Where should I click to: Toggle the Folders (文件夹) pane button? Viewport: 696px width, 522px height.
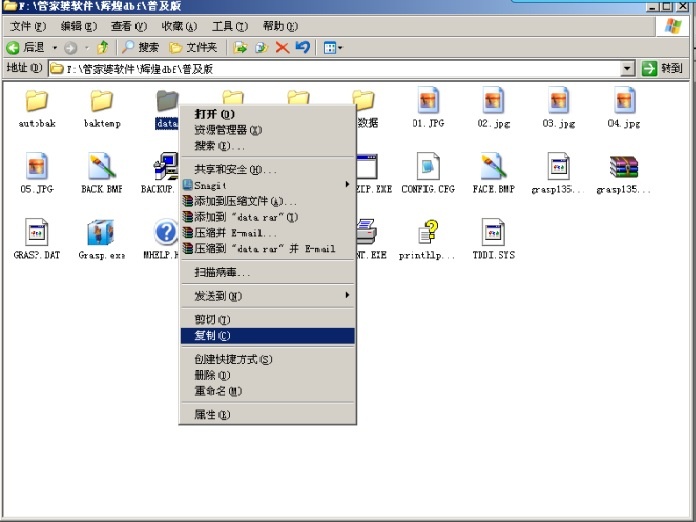(193, 47)
